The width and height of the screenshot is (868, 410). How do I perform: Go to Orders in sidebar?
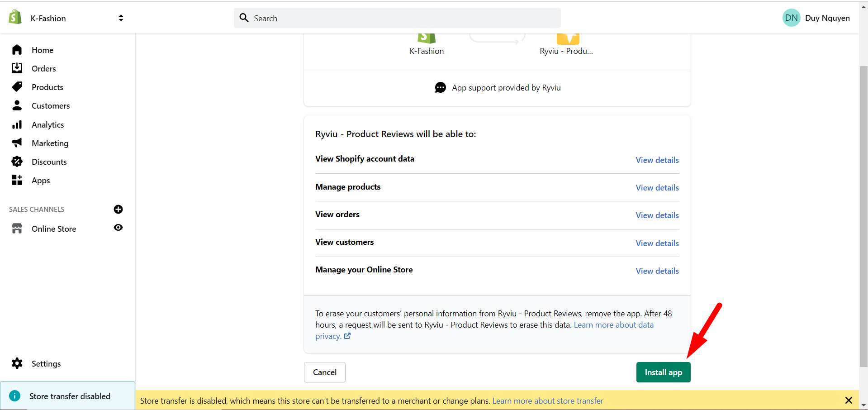click(44, 69)
